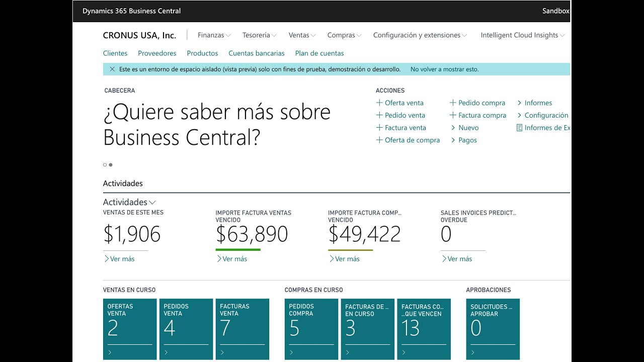Open the Pedidos Venta tile showing 4

186,329
